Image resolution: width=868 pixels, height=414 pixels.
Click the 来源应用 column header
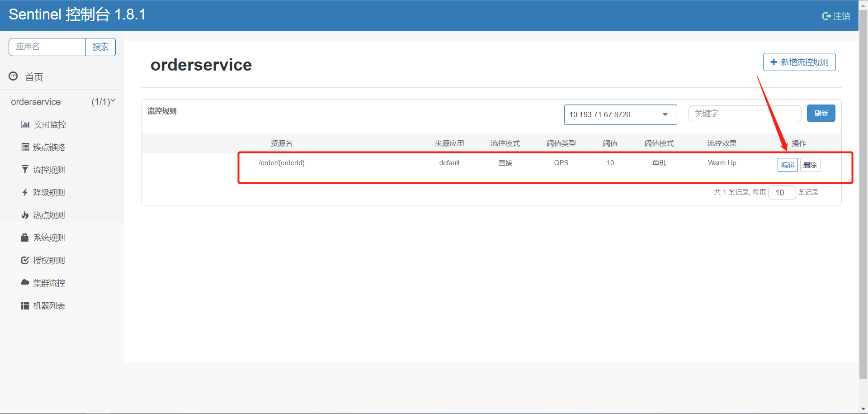(x=449, y=143)
